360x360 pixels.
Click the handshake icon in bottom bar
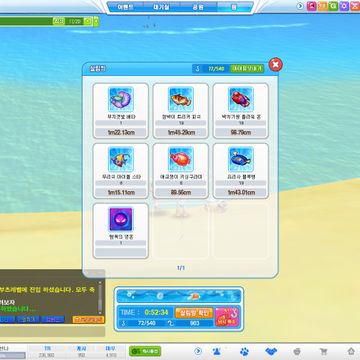[271, 351]
